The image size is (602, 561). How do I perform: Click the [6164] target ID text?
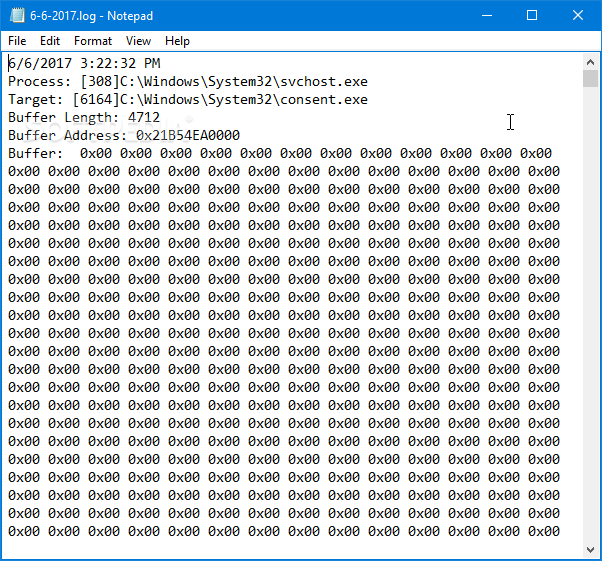click(x=96, y=99)
